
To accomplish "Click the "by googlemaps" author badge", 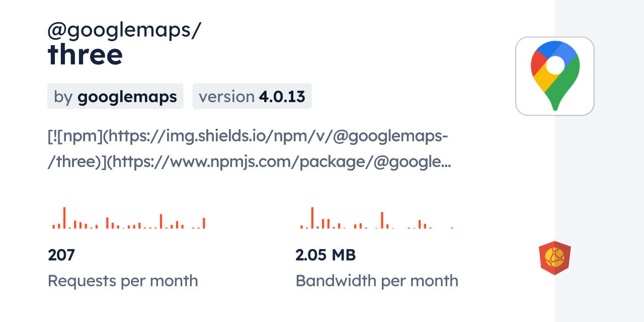I will click(x=115, y=97).
